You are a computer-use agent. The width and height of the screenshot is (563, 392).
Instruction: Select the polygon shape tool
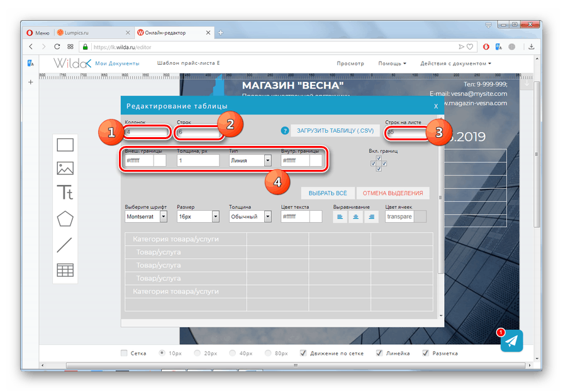point(65,219)
